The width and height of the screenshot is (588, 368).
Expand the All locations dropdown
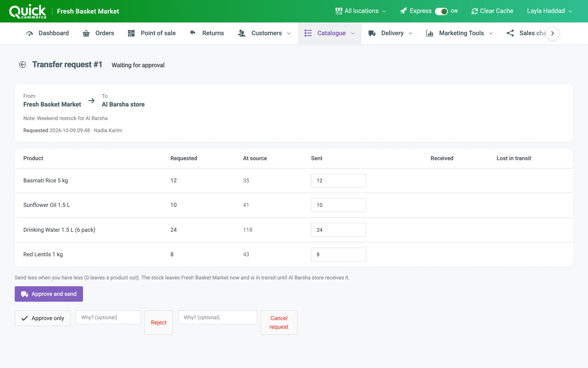[x=361, y=11]
